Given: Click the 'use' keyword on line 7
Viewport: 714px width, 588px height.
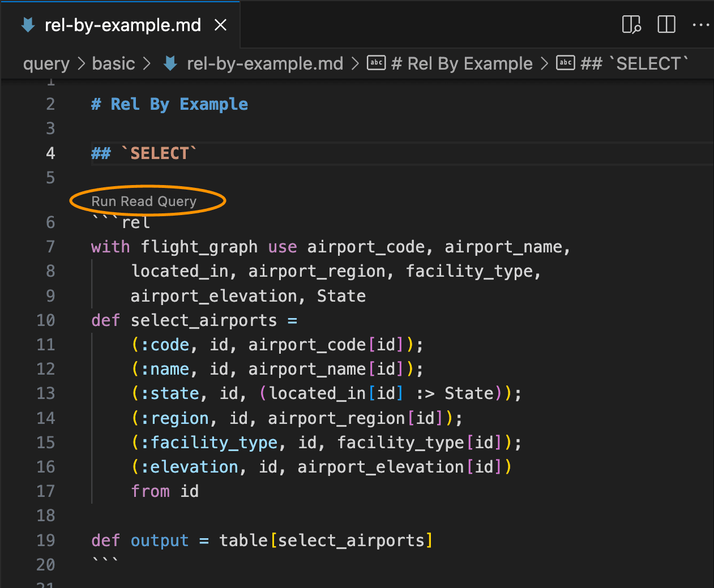Looking at the screenshot, I should 283,247.
